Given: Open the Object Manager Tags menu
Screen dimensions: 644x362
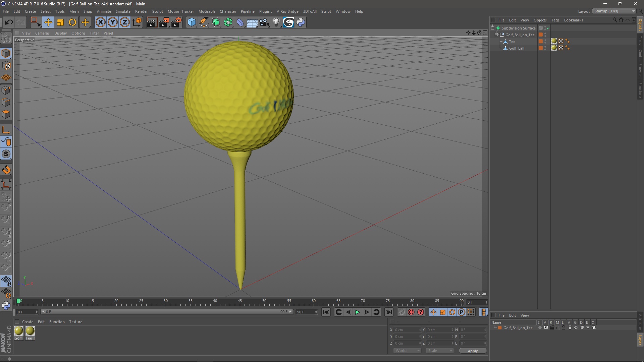Looking at the screenshot, I should (x=555, y=20).
